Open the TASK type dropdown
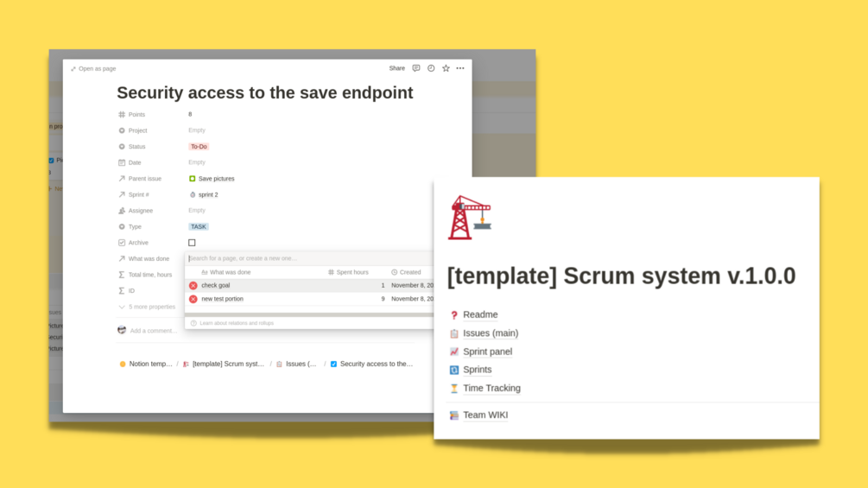The image size is (868, 488). tap(198, 227)
